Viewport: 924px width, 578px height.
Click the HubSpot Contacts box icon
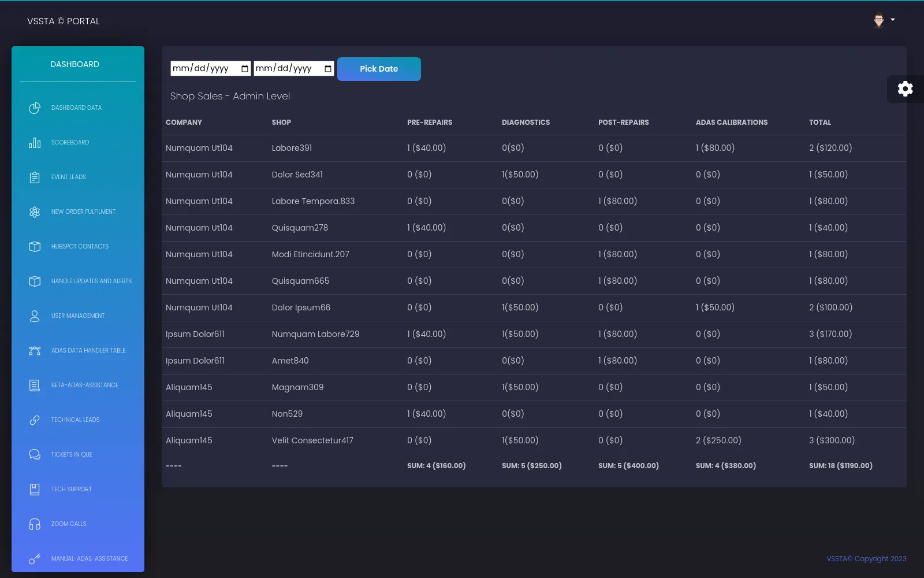tap(35, 247)
